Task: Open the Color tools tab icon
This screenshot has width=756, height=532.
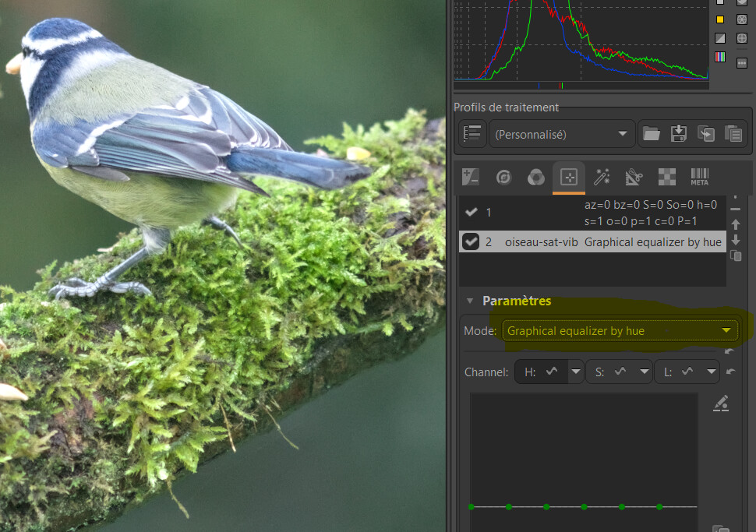Action: click(x=535, y=177)
